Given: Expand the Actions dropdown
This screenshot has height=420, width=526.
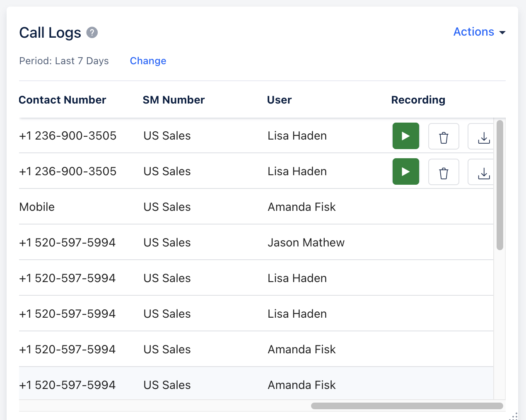Looking at the screenshot, I should 479,32.
